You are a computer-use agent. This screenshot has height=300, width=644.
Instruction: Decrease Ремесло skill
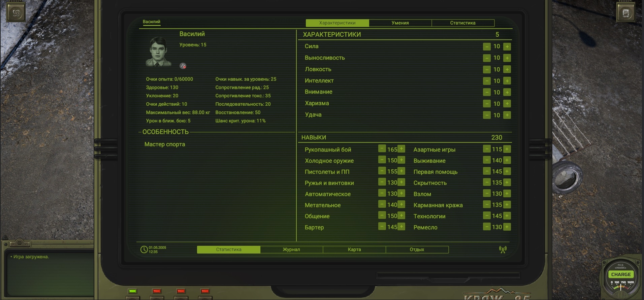click(487, 227)
